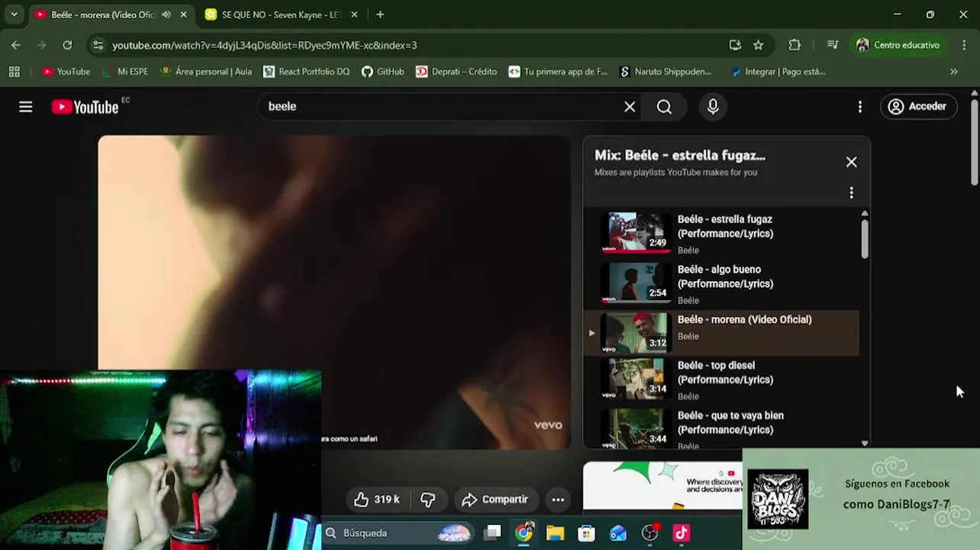Click the Compartir share button

pyautogui.click(x=496, y=500)
